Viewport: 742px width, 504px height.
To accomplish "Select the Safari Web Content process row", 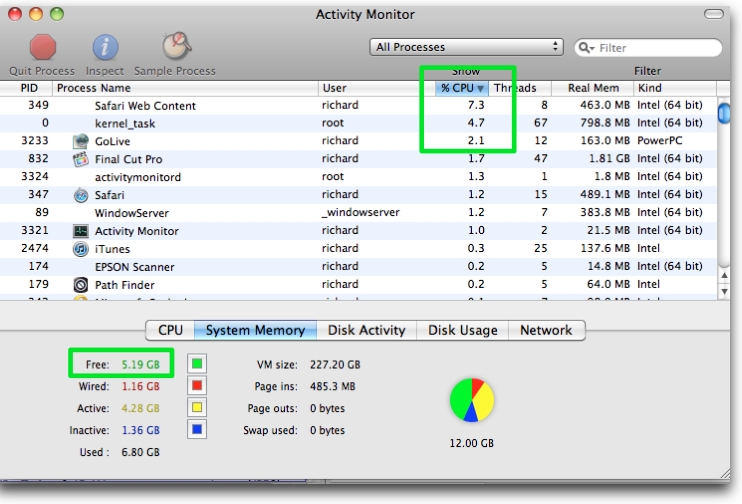I will [358, 105].
